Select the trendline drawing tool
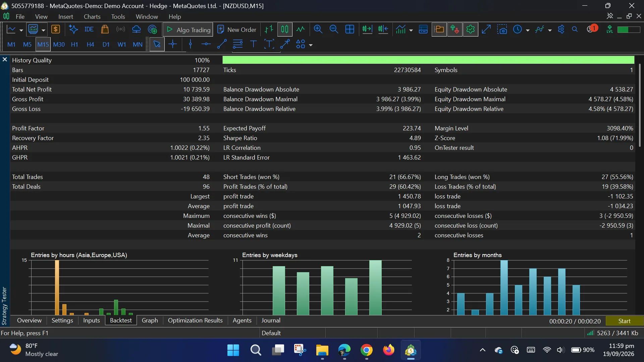The width and height of the screenshot is (644, 362). click(x=222, y=44)
